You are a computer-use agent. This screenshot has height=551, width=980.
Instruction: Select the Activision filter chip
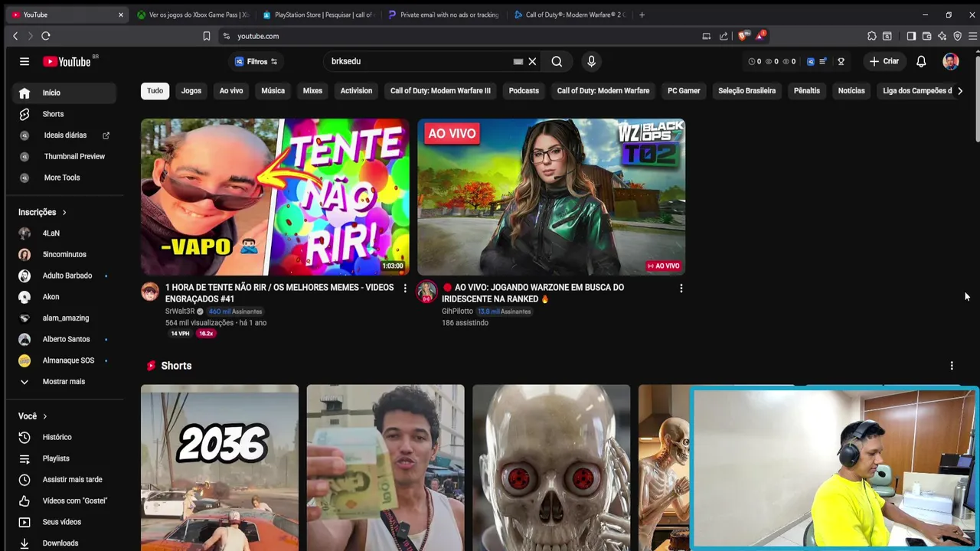pos(356,90)
